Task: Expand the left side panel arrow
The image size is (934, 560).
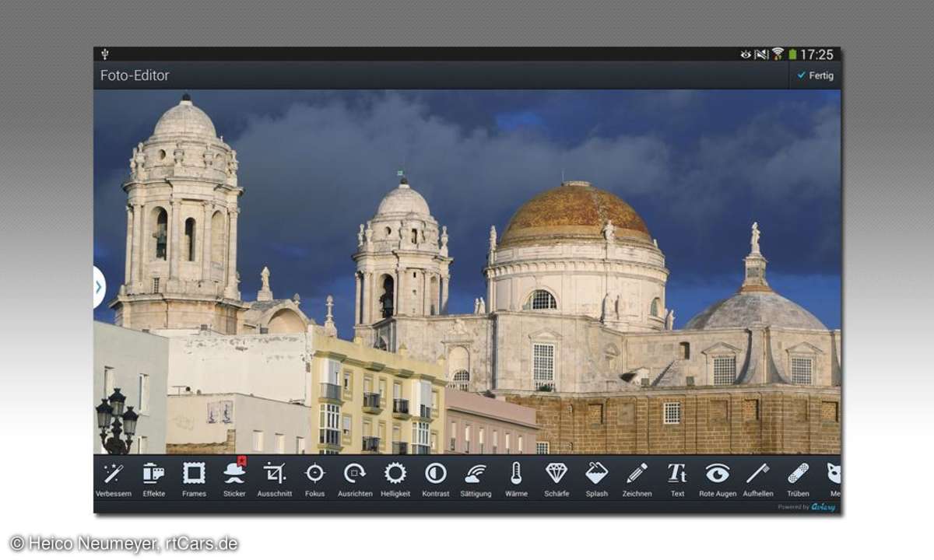Action: [x=99, y=287]
